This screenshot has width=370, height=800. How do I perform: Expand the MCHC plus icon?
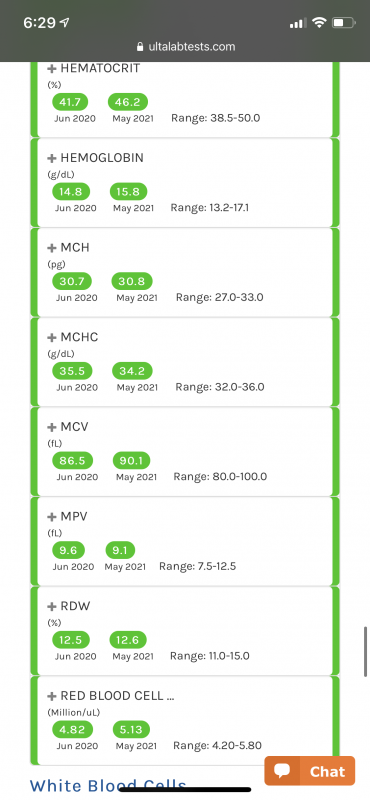(x=52, y=338)
